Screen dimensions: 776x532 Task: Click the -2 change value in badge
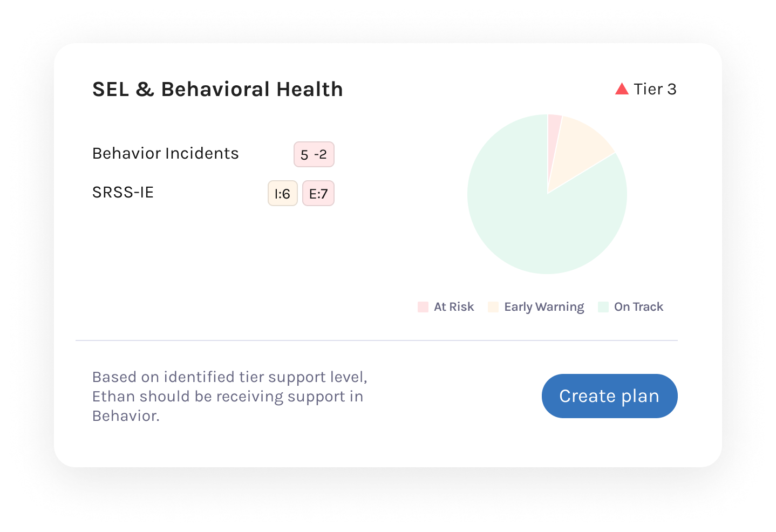click(321, 155)
